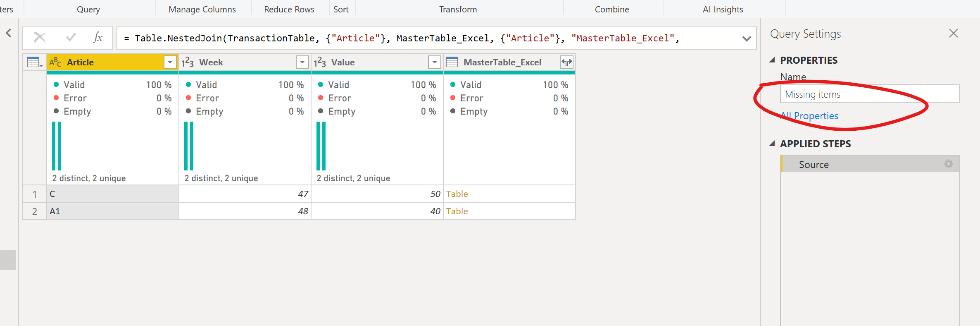This screenshot has width=980, height=326.
Task: Open the Week column filter dropdown
Action: 302,62
